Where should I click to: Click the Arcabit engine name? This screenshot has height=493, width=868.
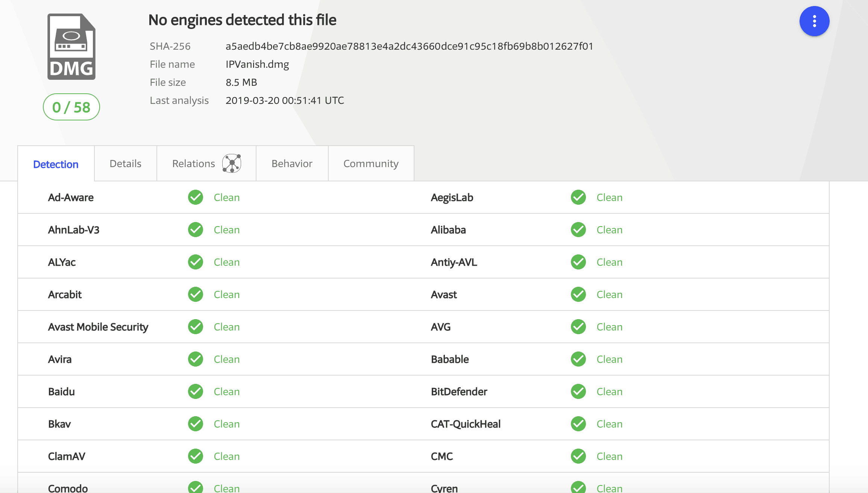coord(65,294)
